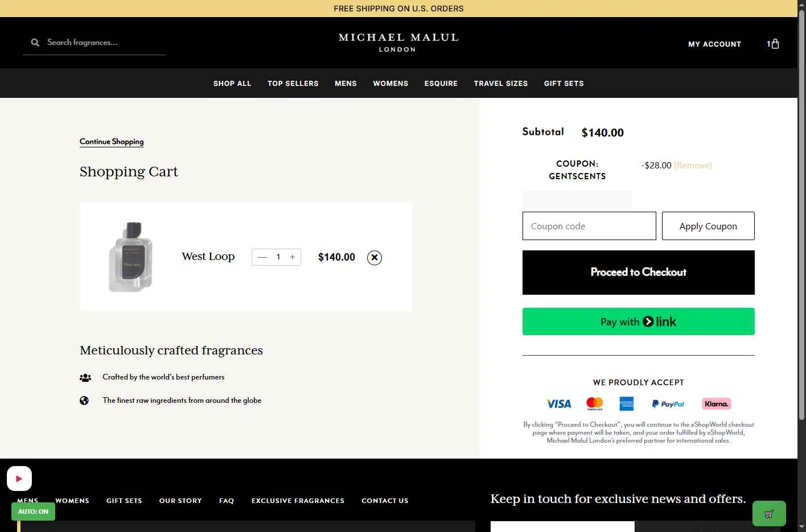Open the green floating cart button
This screenshot has width=806, height=532.
(769, 514)
